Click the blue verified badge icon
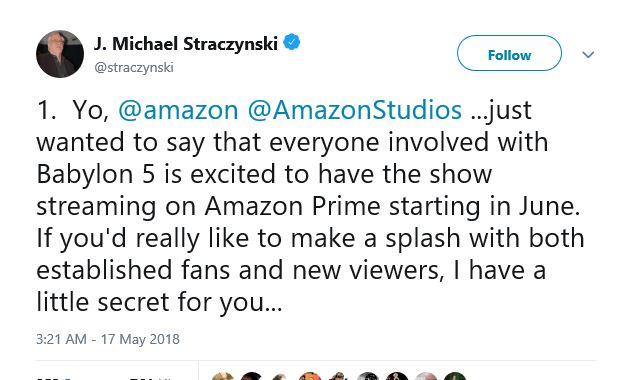631x380 pixels. [292, 42]
